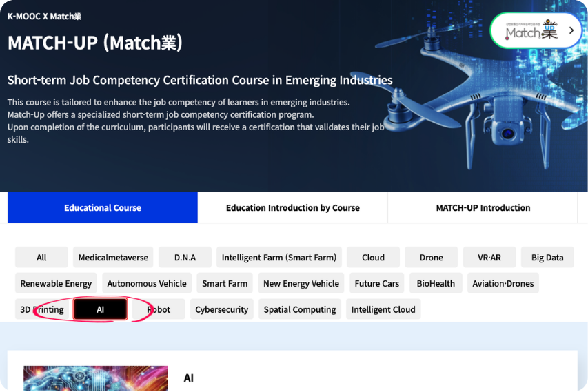The height and width of the screenshot is (392, 588).
Task: Choose the 3D Printing category
Action: [42, 309]
